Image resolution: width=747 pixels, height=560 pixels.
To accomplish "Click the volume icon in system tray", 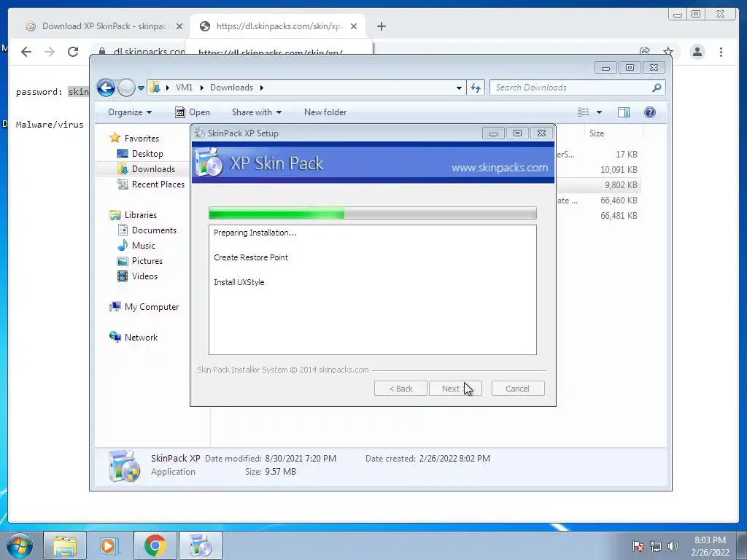I will [x=673, y=545].
